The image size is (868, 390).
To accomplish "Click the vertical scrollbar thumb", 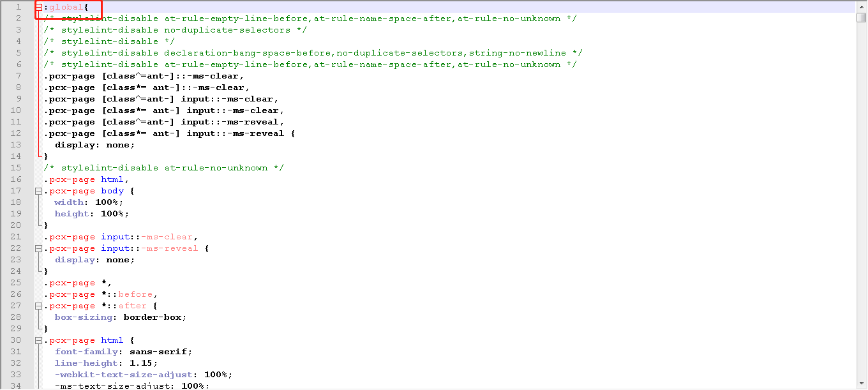I will click(861, 17).
